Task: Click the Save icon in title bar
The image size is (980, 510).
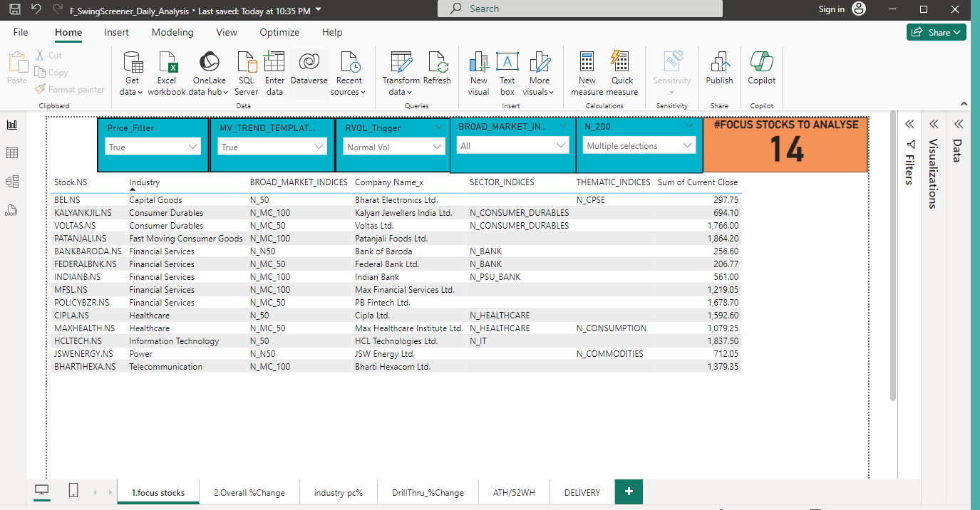Action: click(14, 10)
